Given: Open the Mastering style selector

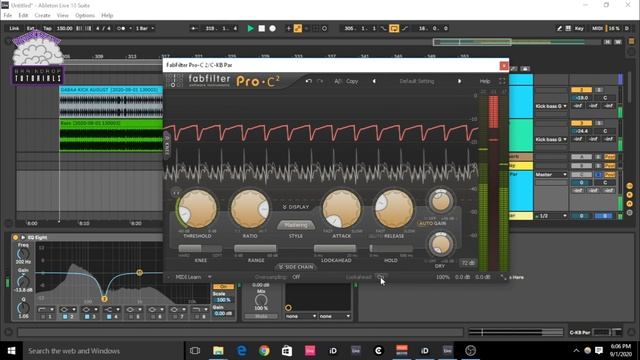Looking at the screenshot, I should coord(296,225).
